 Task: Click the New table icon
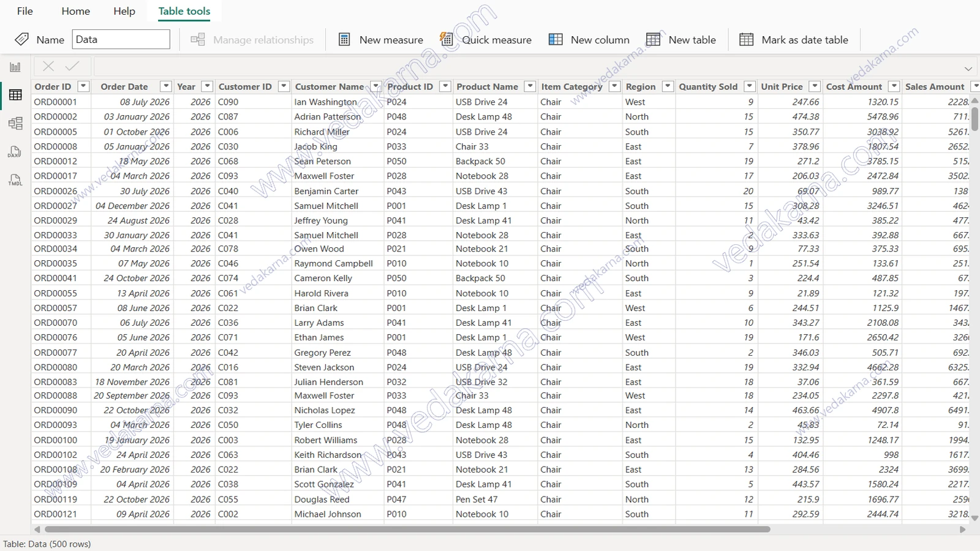[x=654, y=40]
